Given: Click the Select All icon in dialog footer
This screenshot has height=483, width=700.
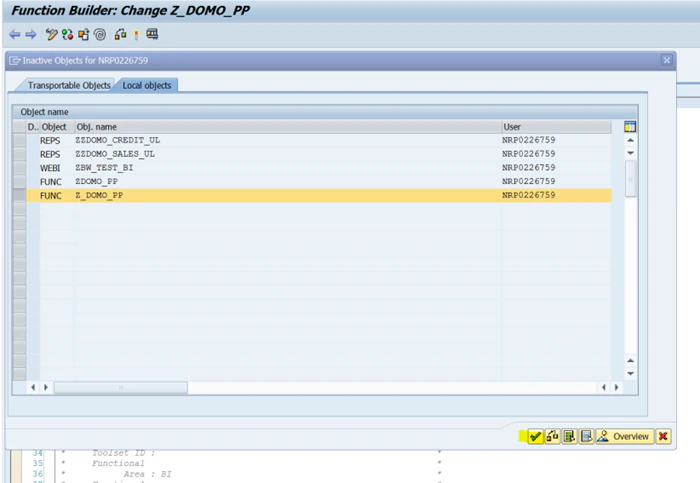Looking at the screenshot, I should (569, 436).
